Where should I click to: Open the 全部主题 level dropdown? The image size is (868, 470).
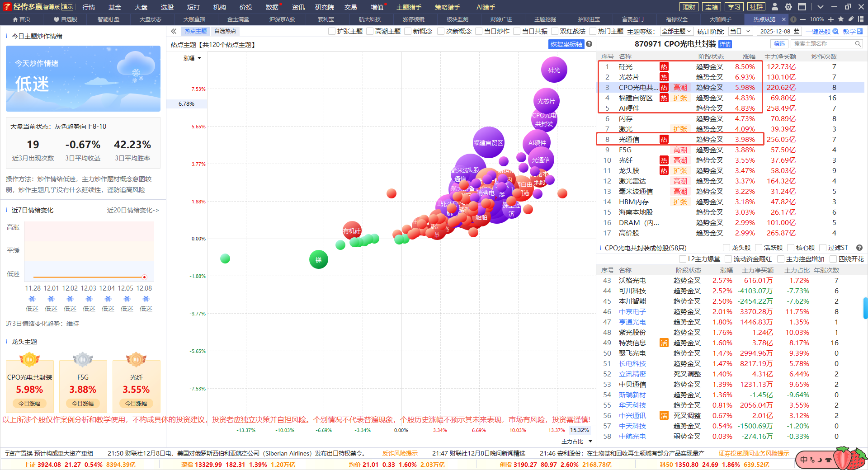(x=676, y=31)
